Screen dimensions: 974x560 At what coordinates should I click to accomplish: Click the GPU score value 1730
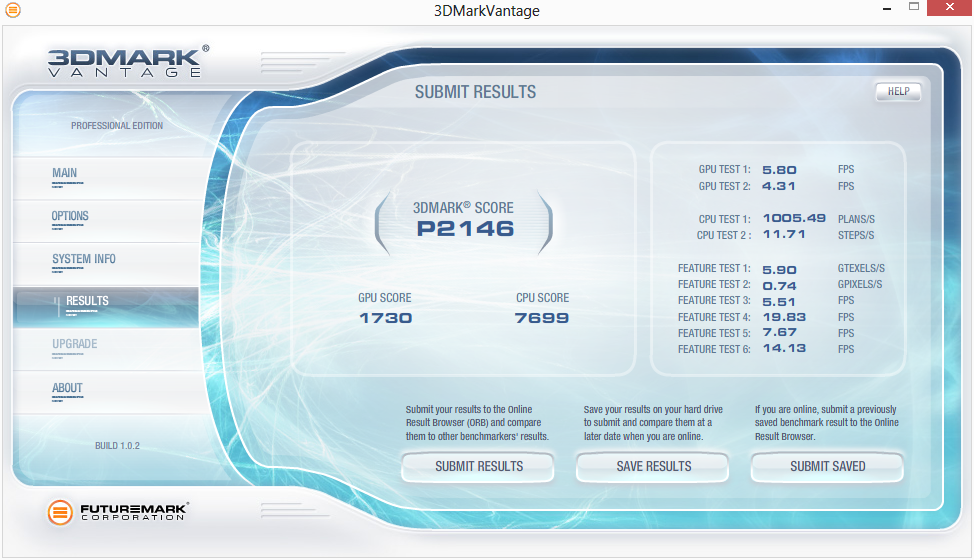(x=385, y=318)
